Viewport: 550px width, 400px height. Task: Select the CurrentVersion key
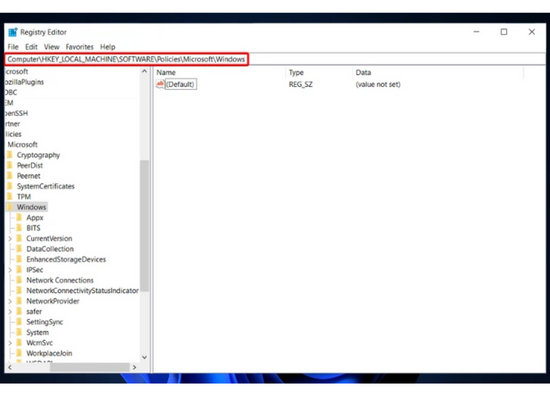tap(49, 239)
